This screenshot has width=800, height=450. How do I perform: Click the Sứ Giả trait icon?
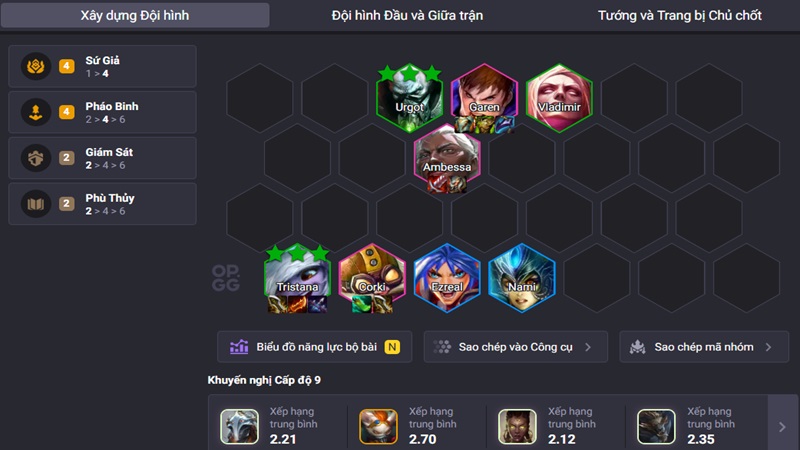point(36,66)
